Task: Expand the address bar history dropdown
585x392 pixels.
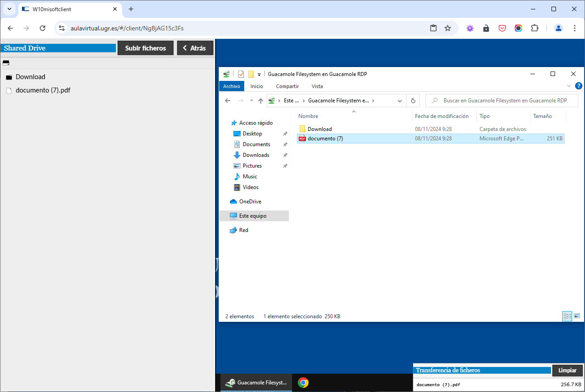Action: click(400, 101)
